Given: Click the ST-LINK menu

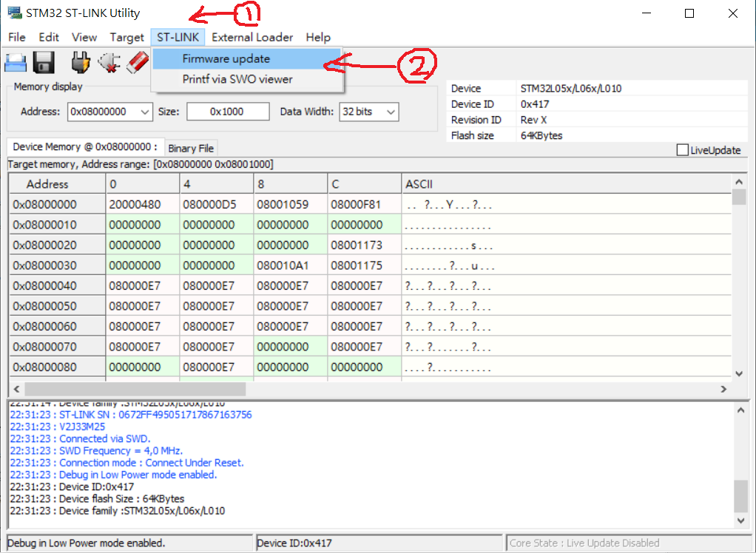Looking at the screenshot, I should click(178, 37).
